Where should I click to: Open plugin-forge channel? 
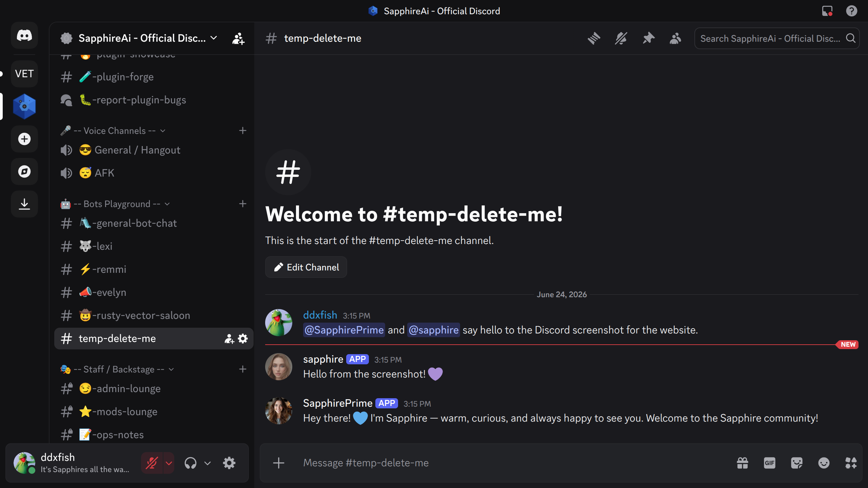154,77
